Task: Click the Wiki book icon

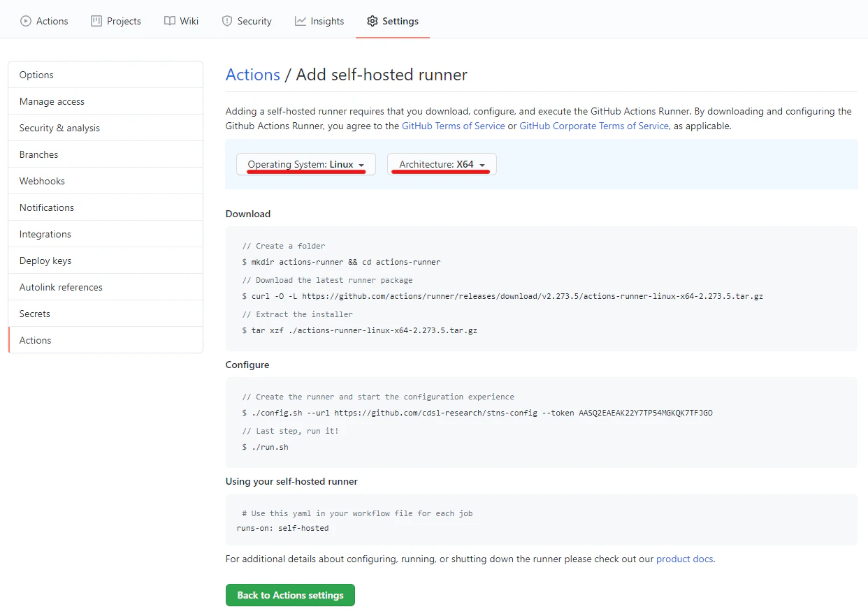Action: coord(170,21)
